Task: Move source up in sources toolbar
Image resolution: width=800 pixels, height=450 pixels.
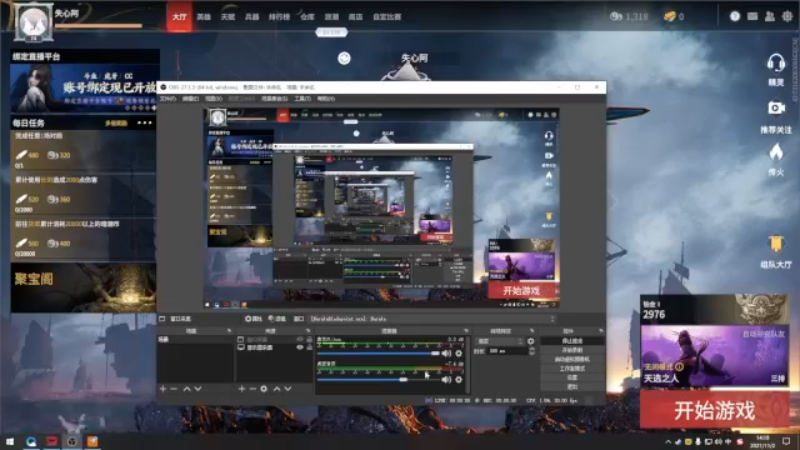Action: click(x=277, y=389)
